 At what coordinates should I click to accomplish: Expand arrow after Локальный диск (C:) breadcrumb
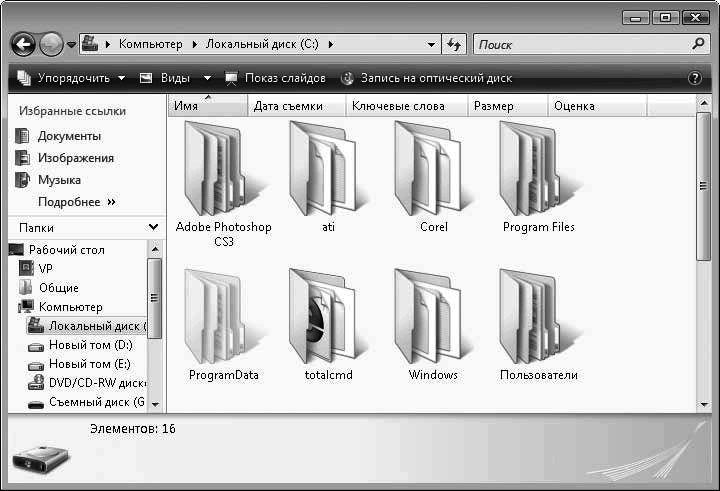(x=331, y=45)
